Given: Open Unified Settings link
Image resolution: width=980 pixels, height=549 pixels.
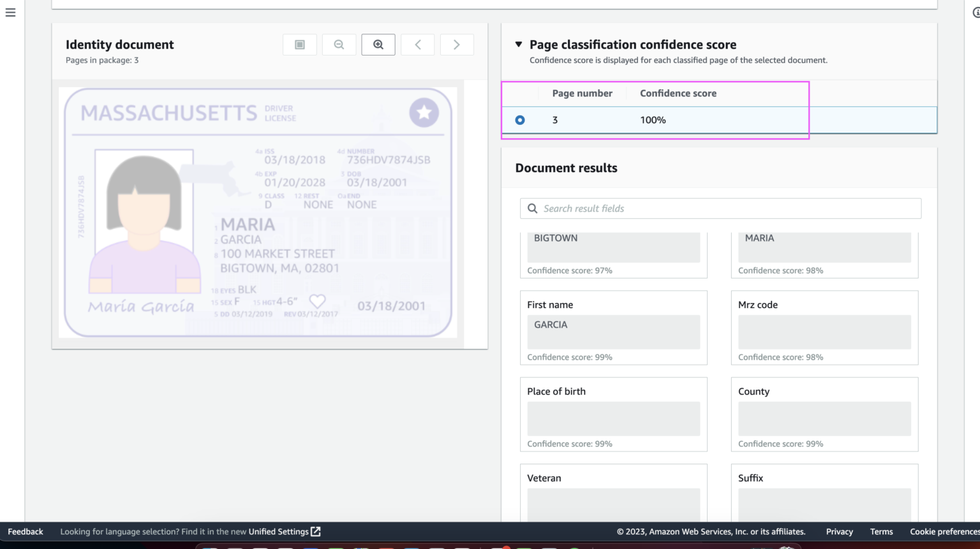Looking at the screenshot, I should click(x=278, y=532).
